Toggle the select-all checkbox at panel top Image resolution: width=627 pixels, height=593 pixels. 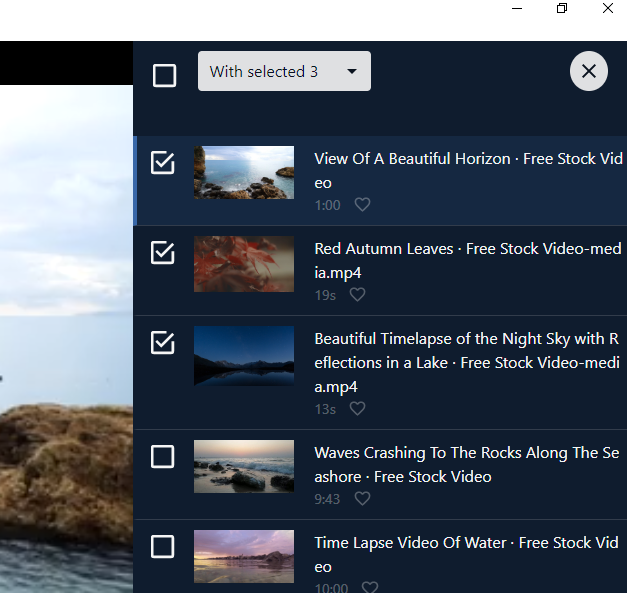pos(164,75)
